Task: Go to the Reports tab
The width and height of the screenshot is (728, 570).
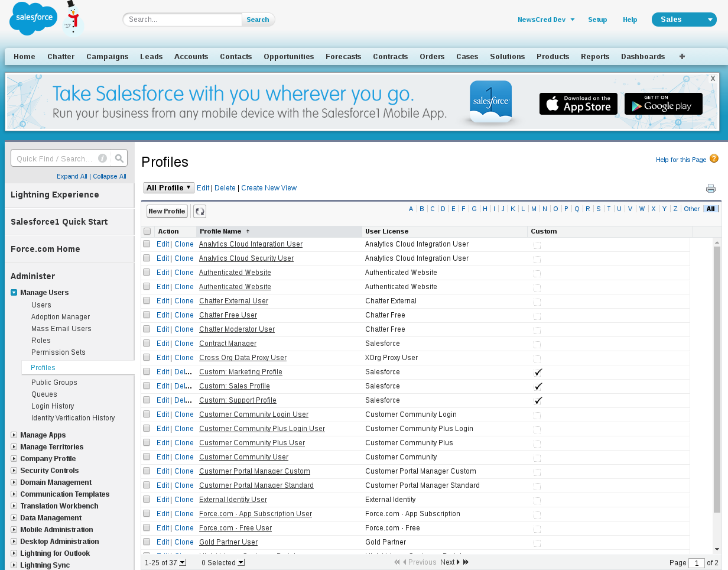Action: [x=595, y=57]
